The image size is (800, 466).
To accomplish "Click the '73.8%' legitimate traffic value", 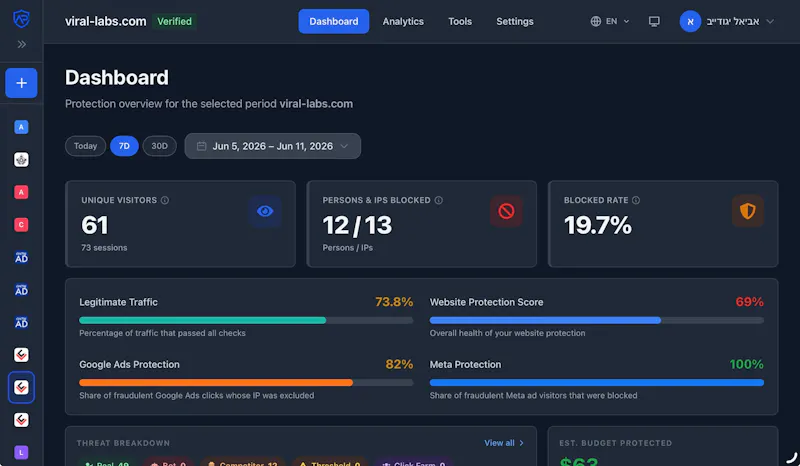I will tap(394, 302).
